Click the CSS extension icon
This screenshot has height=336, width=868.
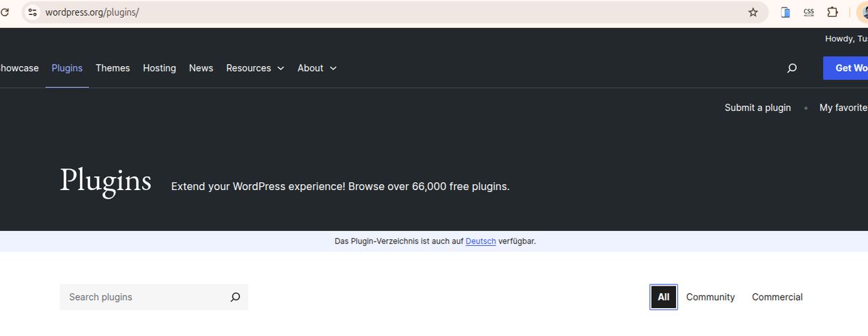click(809, 12)
